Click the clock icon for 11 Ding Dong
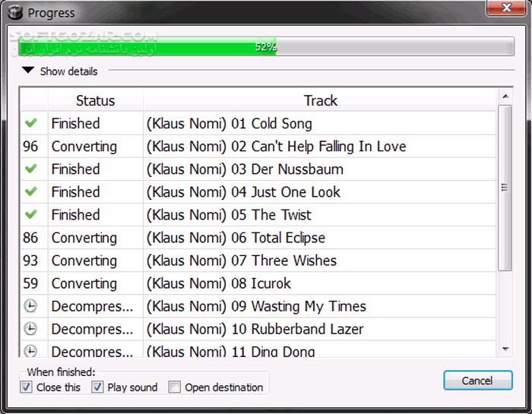 pyautogui.click(x=31, y=351)
